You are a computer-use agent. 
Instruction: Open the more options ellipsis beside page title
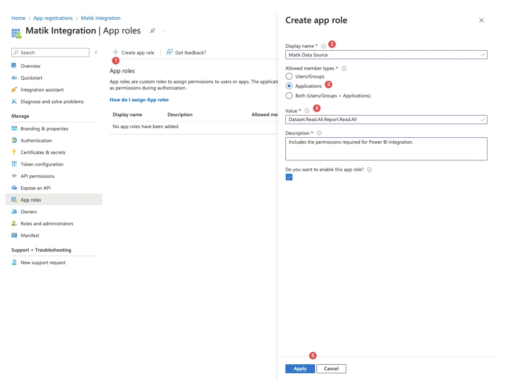pyautogui.click(x=165, y=31)
